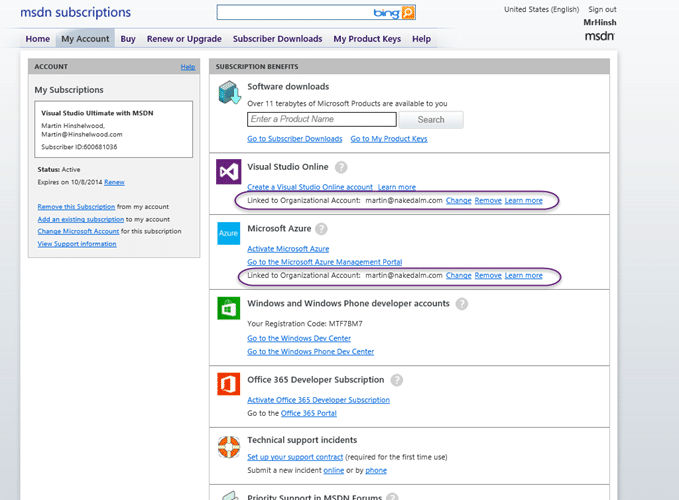Image resolution: width=679 pixels, height=500 pixels.
Task: Click Change Microsoft Account link
Action: 78,232
